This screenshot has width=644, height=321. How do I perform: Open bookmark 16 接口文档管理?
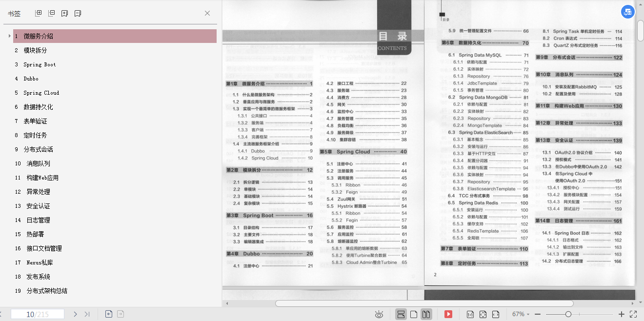coord(115,248)
